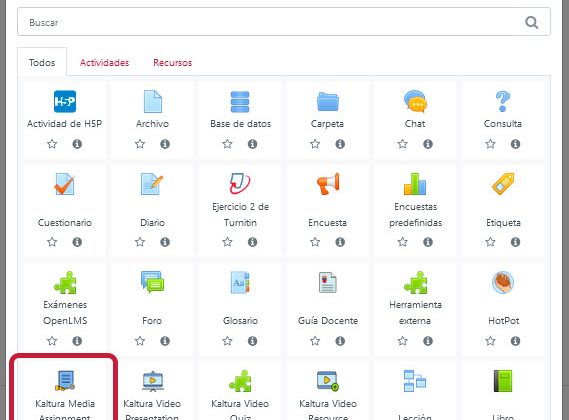The width and height of the screenshot is (569, 420).
Task: Click the Actividad de H5P icon
Action: click(65, 101)
